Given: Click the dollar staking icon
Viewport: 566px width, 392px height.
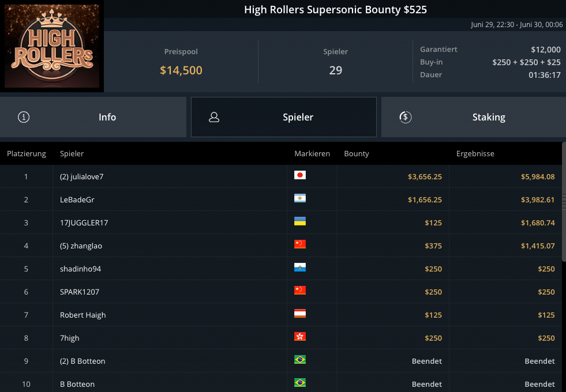Looking at the screenshot, I should 405,117.
